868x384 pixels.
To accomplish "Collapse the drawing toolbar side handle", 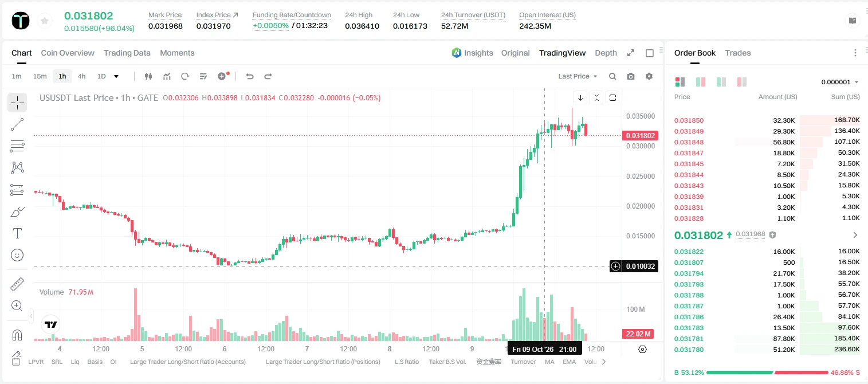I will click(31, 316).
